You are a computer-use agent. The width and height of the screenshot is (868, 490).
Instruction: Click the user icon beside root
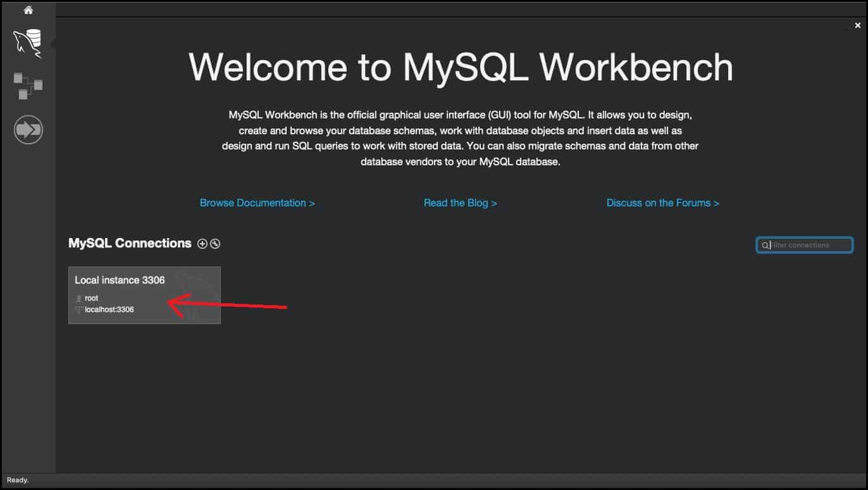[78, 298]
